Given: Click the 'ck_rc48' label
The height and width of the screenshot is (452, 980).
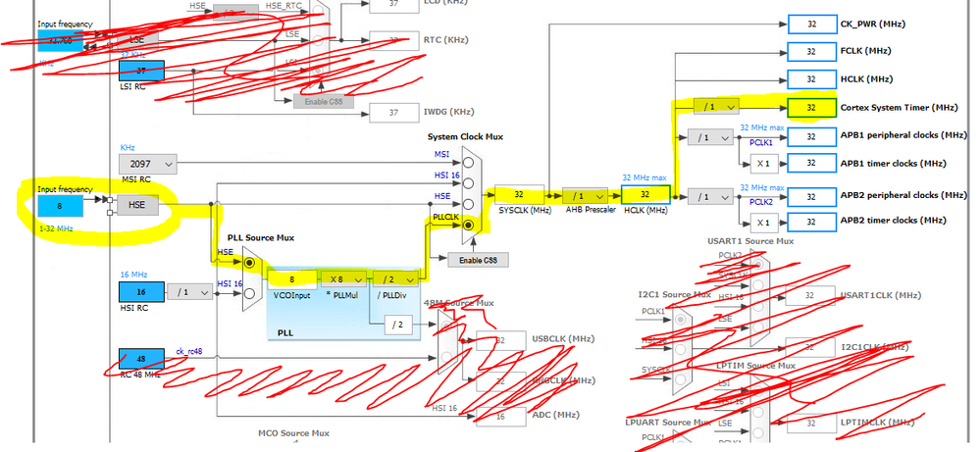Looking at the screenshot, I should pos(188,351).
